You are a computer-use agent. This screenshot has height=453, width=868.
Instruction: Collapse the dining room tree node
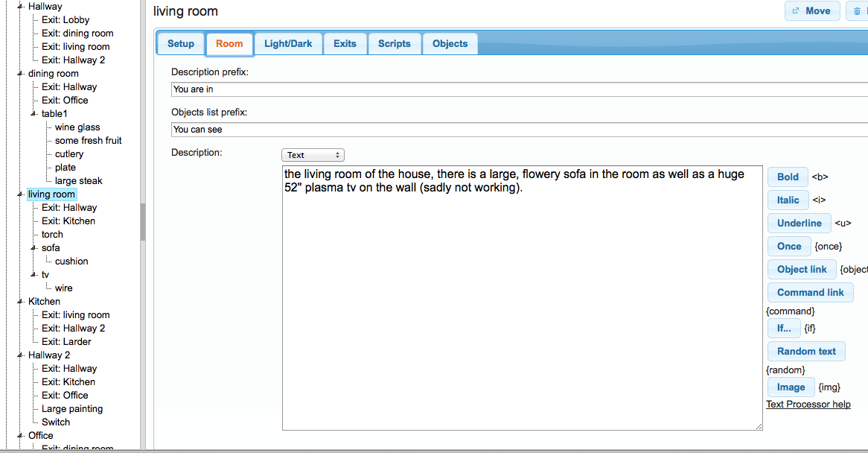(21, 74)
